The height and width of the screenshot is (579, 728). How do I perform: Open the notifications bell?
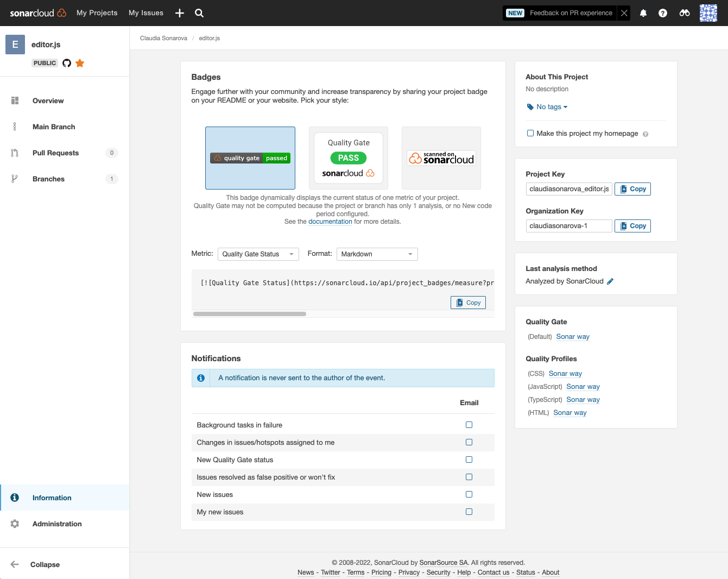click(x=643, y=13)
